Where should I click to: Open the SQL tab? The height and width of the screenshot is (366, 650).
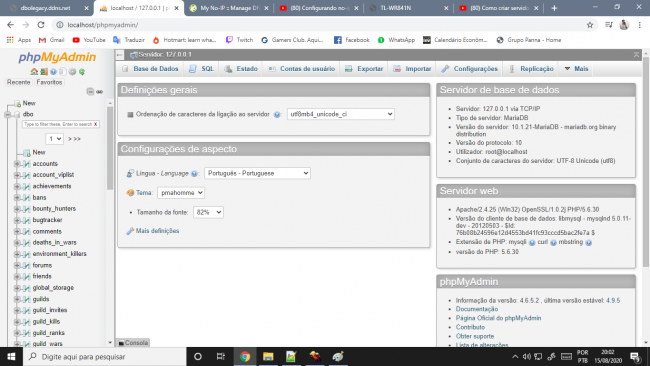202,69
